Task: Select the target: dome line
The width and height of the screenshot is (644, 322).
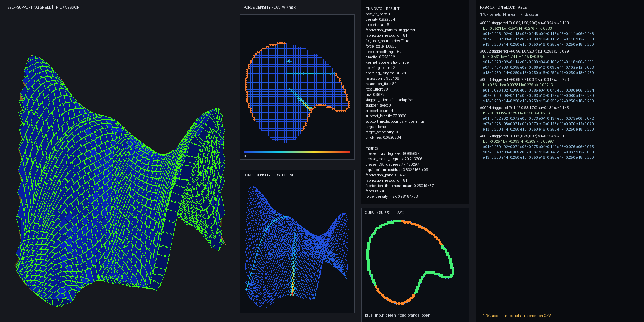Action: [x=376, y=127]
